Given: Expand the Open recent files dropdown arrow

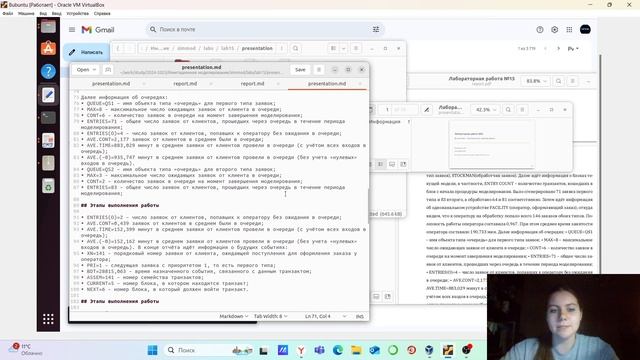Looking at the screenshot, I should tap(94, 70).
